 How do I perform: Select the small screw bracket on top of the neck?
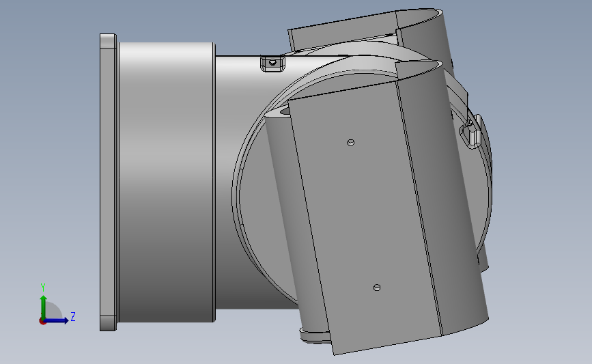[x=272, y=64]
